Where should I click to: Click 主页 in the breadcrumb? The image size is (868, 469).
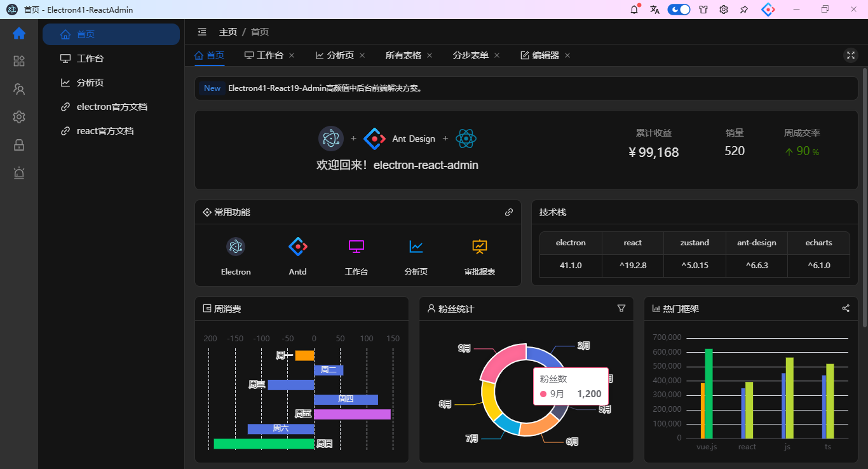(x=228, y=32)
